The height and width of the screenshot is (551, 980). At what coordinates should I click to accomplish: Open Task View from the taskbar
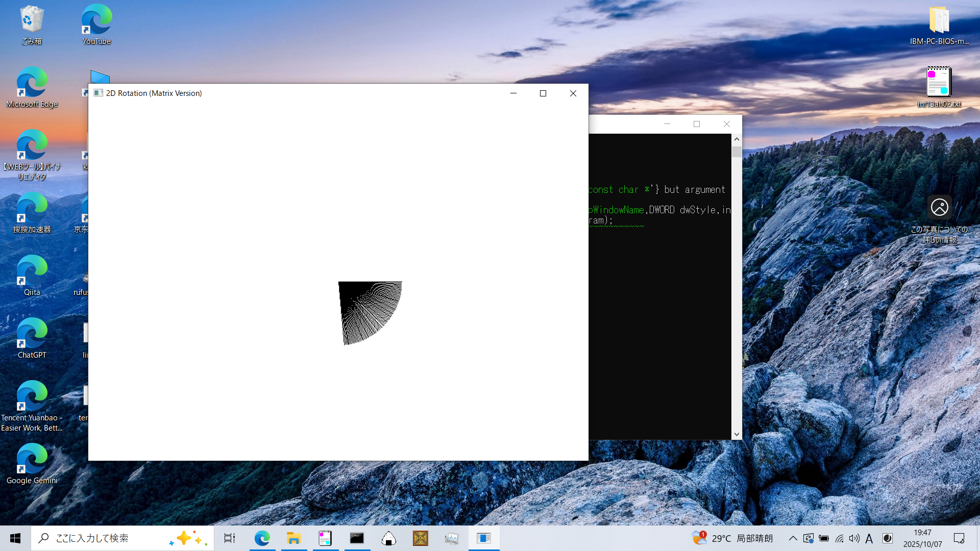pyautogui.click(x=230, y=538)
